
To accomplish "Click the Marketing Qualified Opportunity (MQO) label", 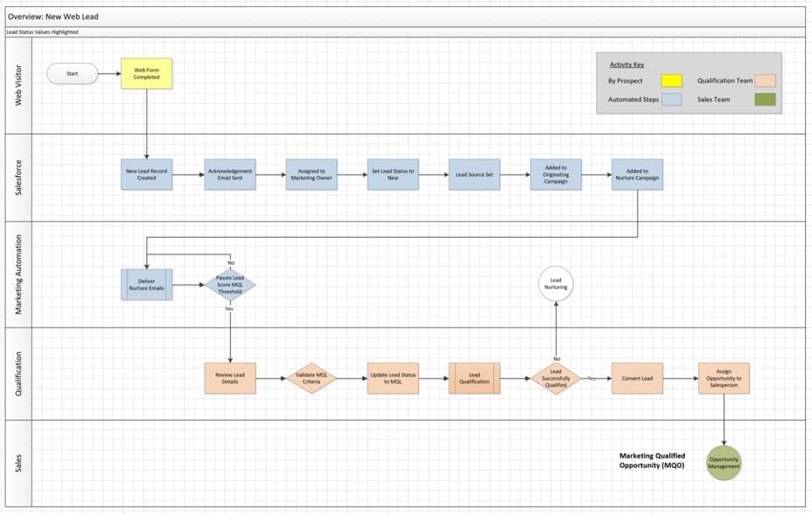I will click(651, 461).
